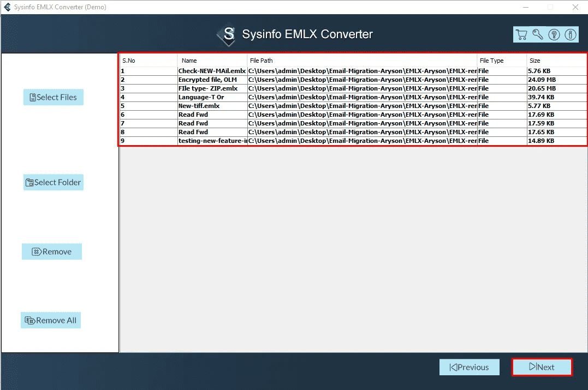Click the 14.89 KB size cell
The image size is (588, 390).
pyautogui.click(x=556, y=141)
